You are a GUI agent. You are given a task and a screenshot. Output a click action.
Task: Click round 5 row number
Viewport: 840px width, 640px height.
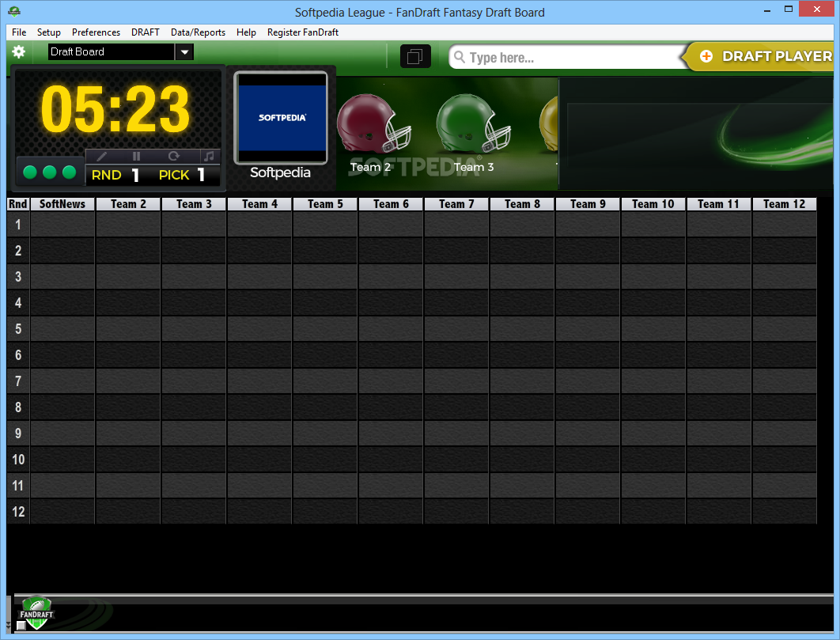pos(18,328)
